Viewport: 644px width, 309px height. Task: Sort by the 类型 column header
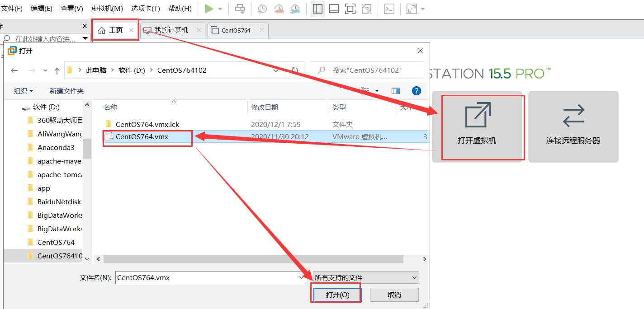339,107
